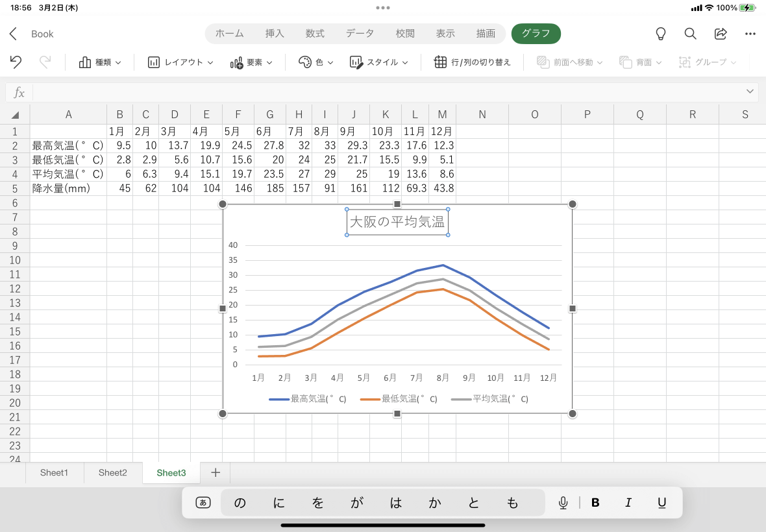Open Sheet1 tab
Image resolution: width=766 pixels, height=532 pixels.
(55, 472)
